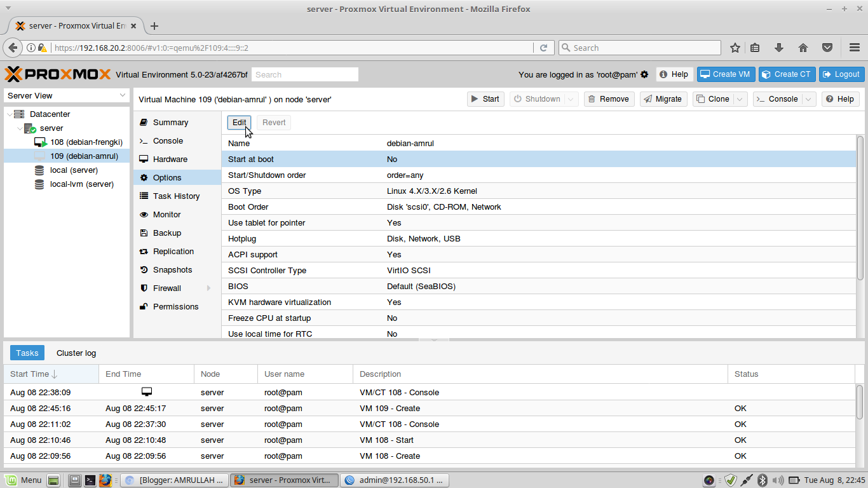Click the camera app tray icon
The width and height of the screenshot is (868, 488).
click(709, 480)
